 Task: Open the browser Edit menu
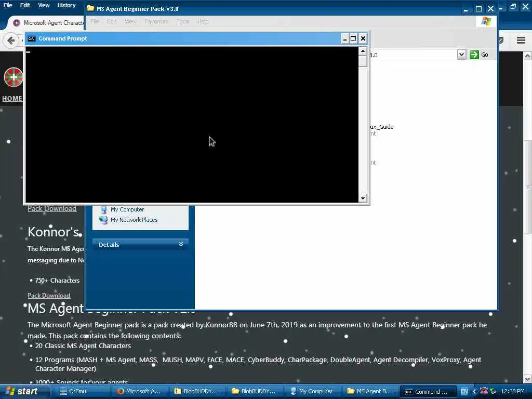pyautogui.click(x=25, y=5)
